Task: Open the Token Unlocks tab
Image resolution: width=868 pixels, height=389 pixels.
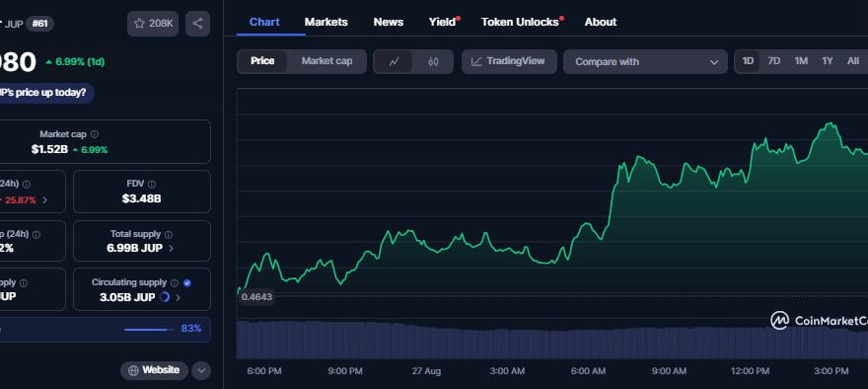Action: point(521,22)
